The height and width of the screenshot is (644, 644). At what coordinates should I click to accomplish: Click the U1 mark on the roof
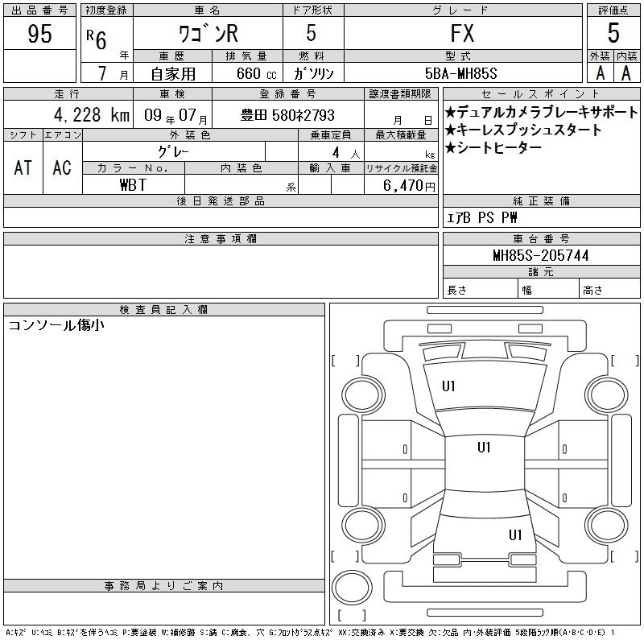pos(484,448)
